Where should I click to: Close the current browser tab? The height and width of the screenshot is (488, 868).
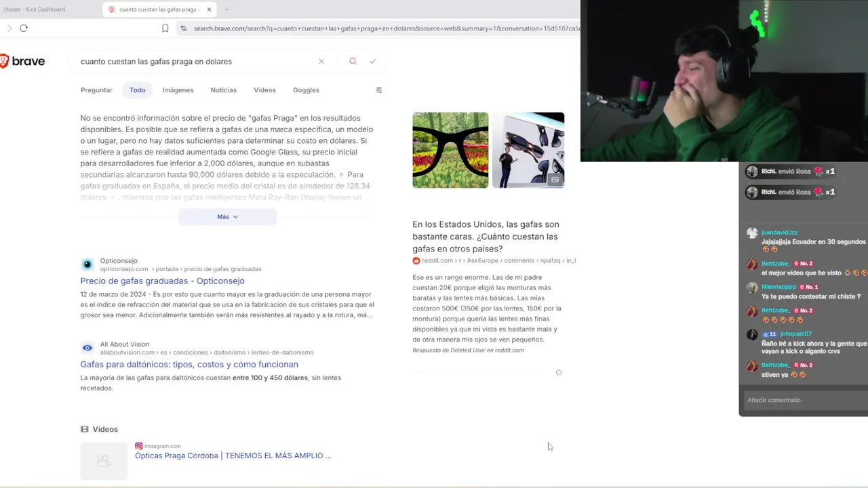tap(209, 9)
